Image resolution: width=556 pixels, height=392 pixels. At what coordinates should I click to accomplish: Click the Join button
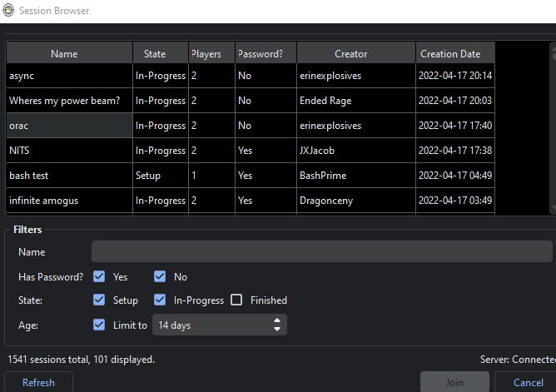click(x=454, y=383)
